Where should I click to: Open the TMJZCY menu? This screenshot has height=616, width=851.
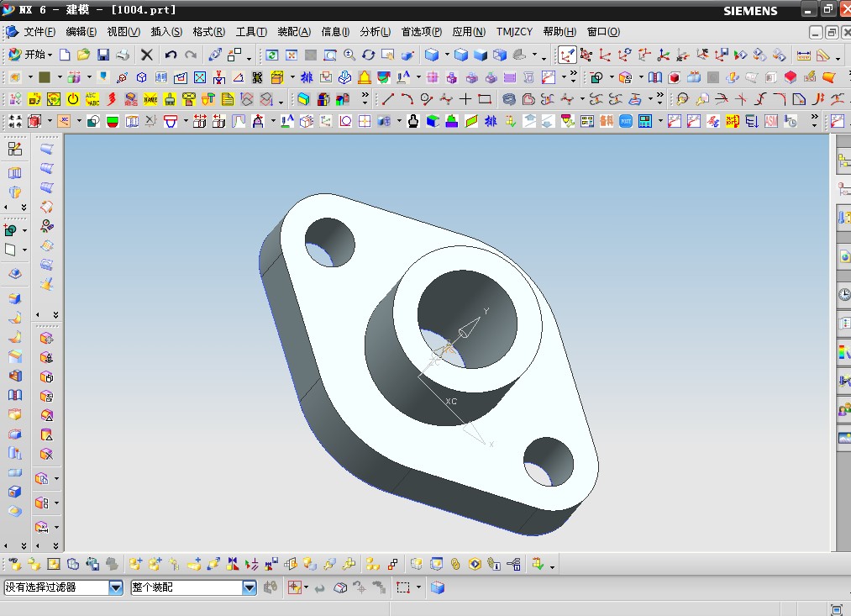pyautogui.click(x=514, y=32)
